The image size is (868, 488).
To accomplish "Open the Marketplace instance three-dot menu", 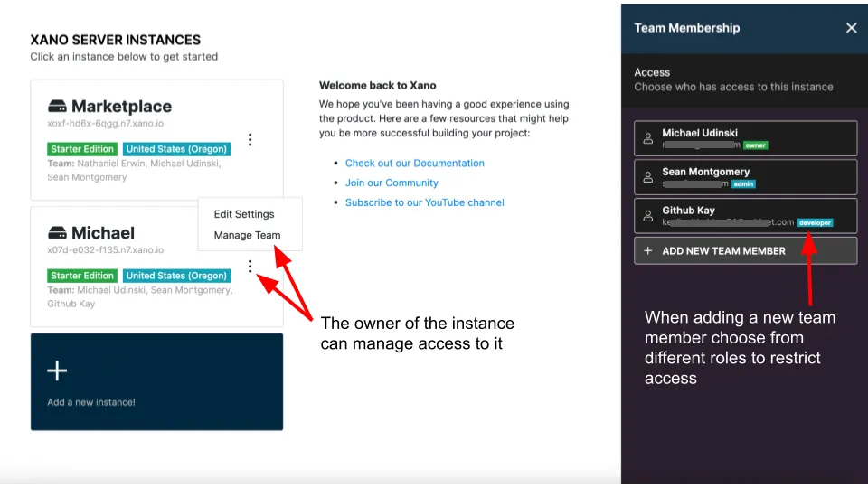I will point(250,139).
